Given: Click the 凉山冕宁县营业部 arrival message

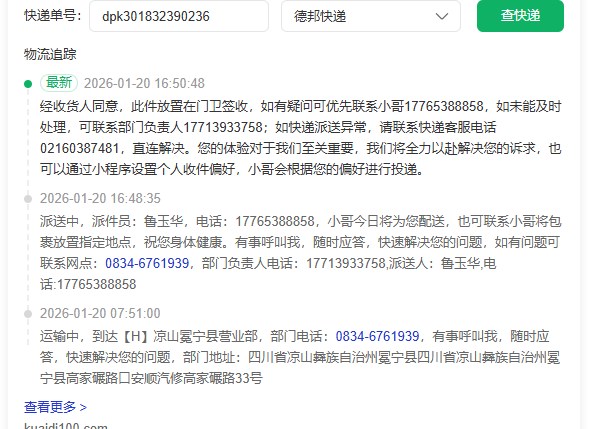Looking at the screenshot, I should point(300,357).
